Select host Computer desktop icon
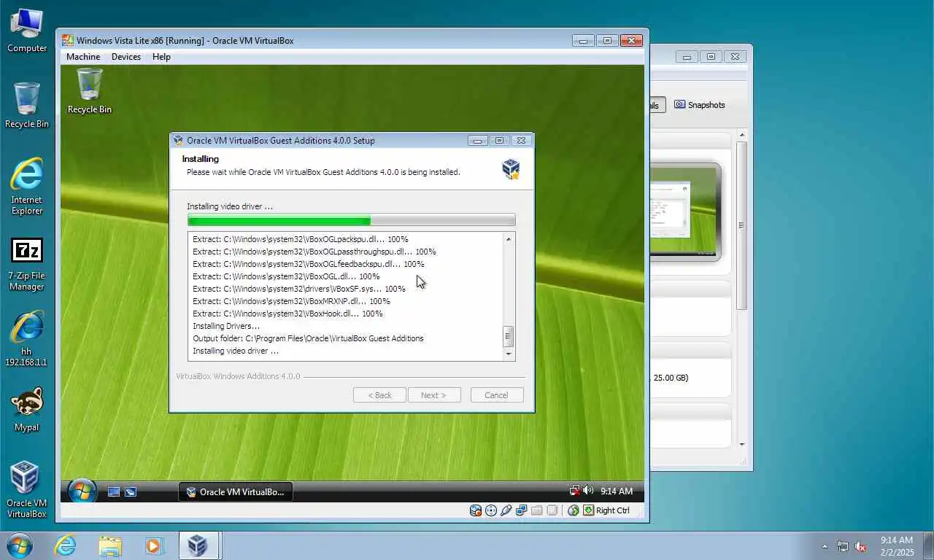The width and height of the screenshot is (934, 560). point(27,30)
